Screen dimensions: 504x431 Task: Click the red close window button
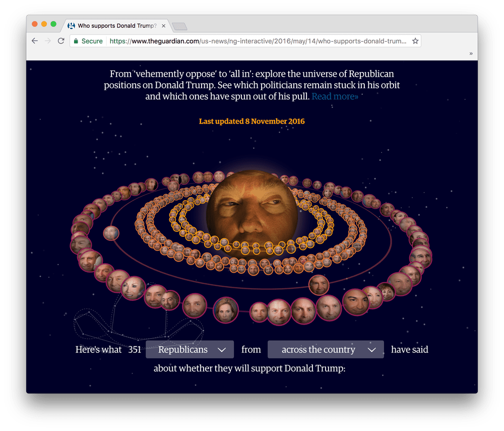coord(35,24)
